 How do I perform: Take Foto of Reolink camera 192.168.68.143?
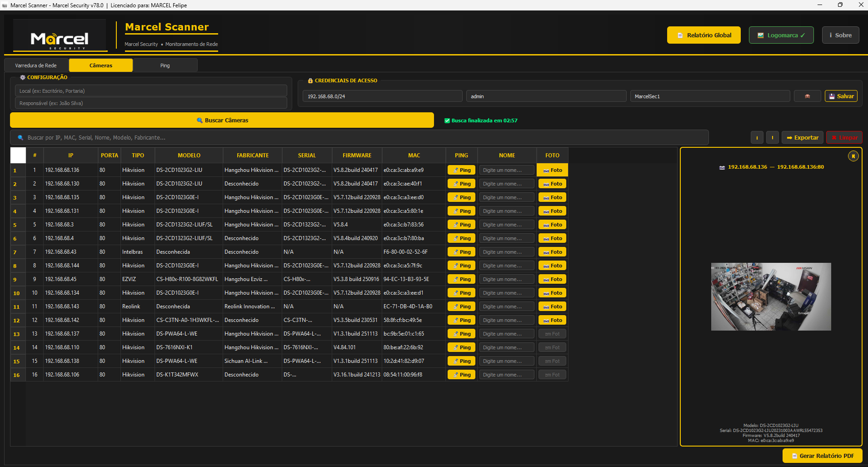(552, 306)
